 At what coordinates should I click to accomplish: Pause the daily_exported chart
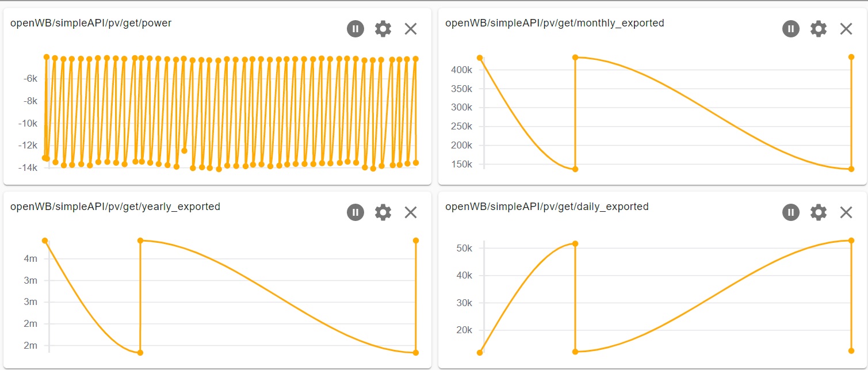coord(791,212)
